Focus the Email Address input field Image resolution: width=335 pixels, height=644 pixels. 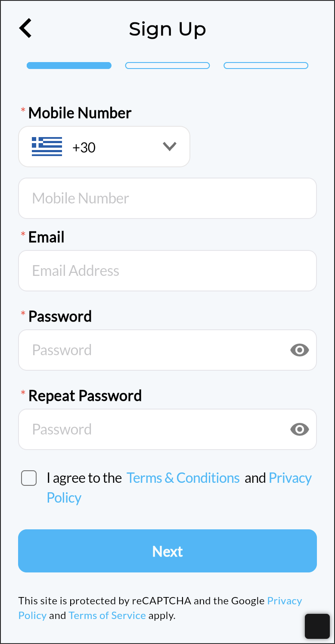pyautogui.click(x=167, y=271)
